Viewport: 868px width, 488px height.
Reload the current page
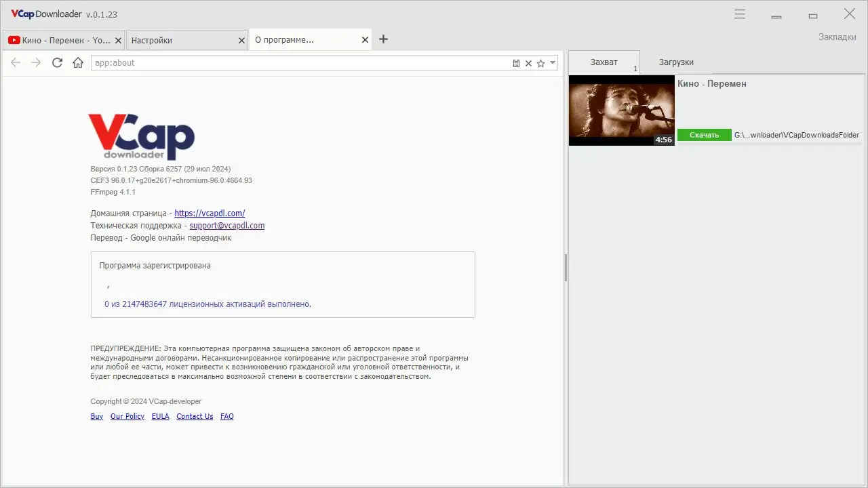pyautogui.click(x=57, y=62)
